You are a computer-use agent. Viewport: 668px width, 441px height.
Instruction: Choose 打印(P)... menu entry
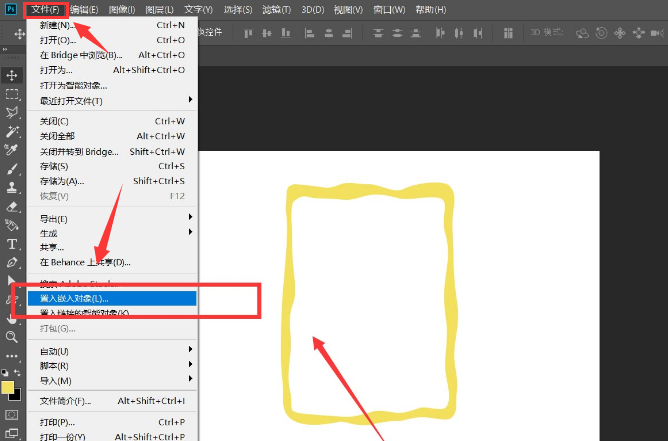[112, 422]
